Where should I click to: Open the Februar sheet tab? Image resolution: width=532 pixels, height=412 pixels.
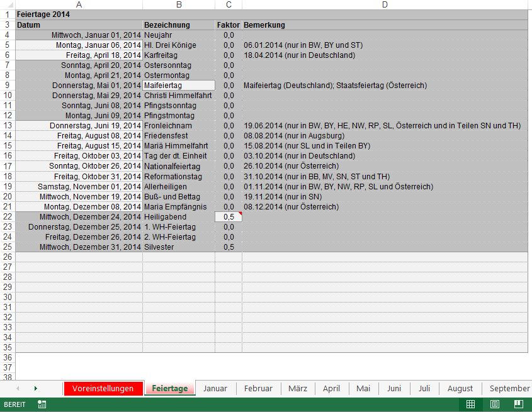[258, 389]
